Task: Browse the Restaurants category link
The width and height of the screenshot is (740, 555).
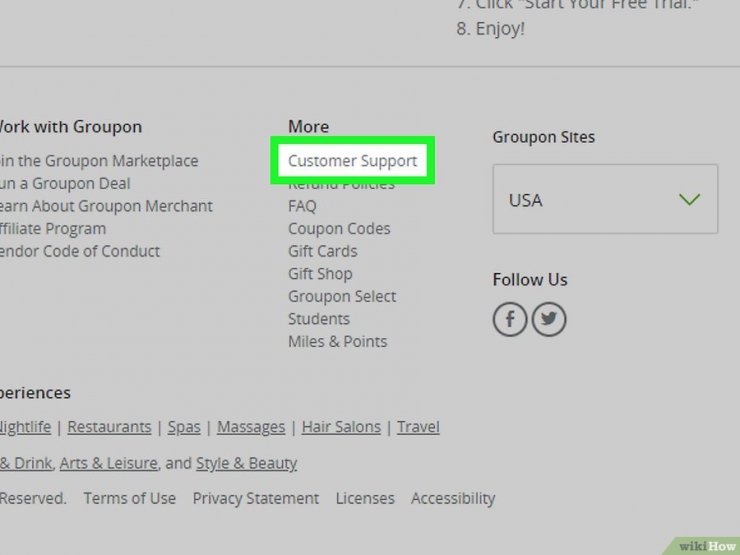Action: click(x=109, y=427)
